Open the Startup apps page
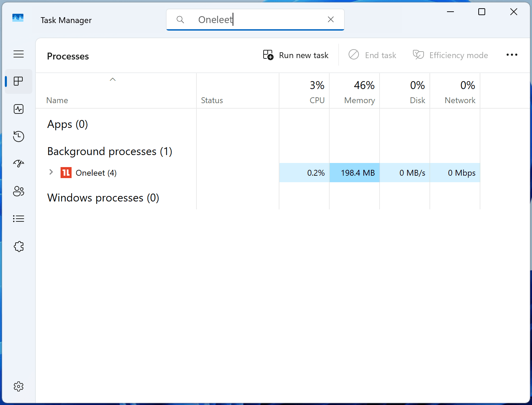Viewport: 532px width, 405px height. (x=19, y=164)
